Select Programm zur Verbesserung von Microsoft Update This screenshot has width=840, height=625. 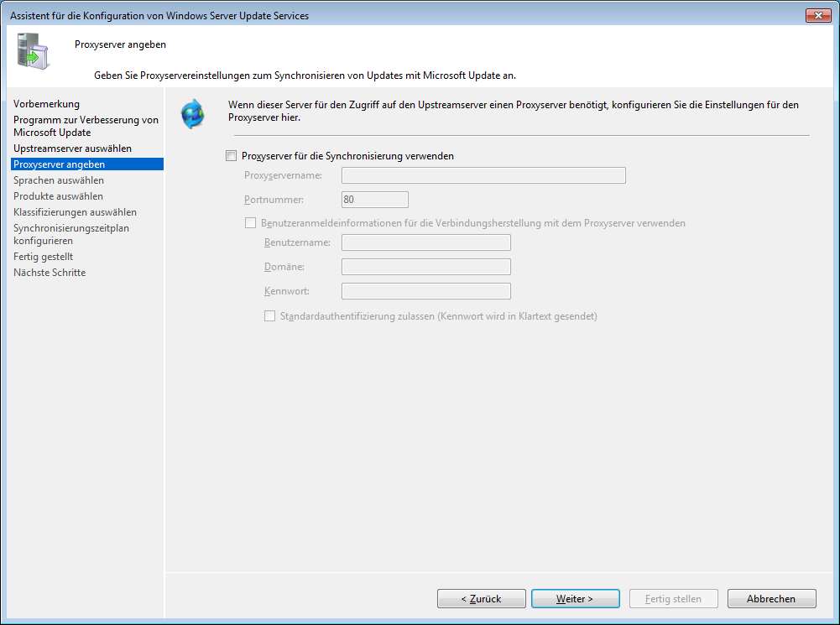point(86,126)
